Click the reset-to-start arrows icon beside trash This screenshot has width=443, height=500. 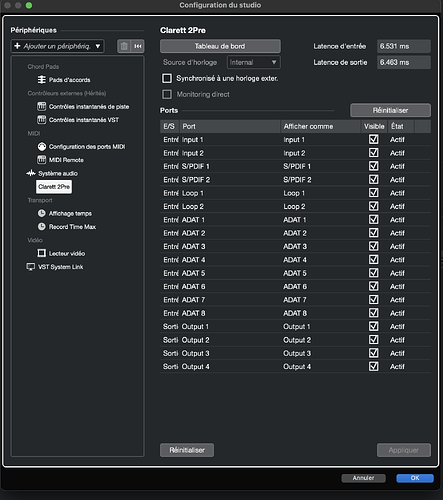138,46
